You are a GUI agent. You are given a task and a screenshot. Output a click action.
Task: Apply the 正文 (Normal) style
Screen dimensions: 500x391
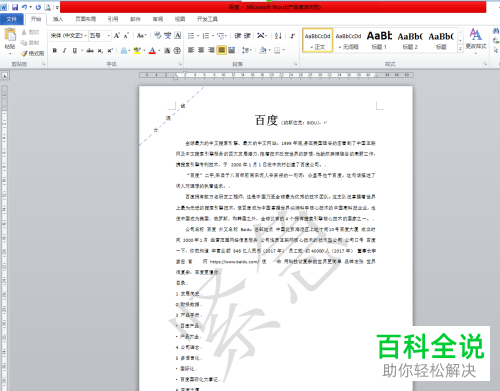click(317, 40)
